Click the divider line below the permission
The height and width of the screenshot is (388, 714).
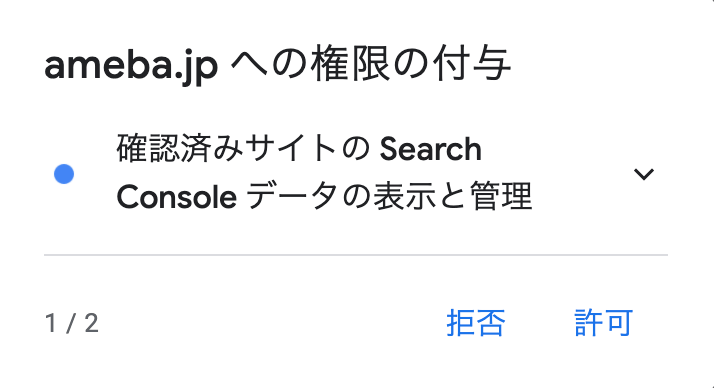pos(356,255)
